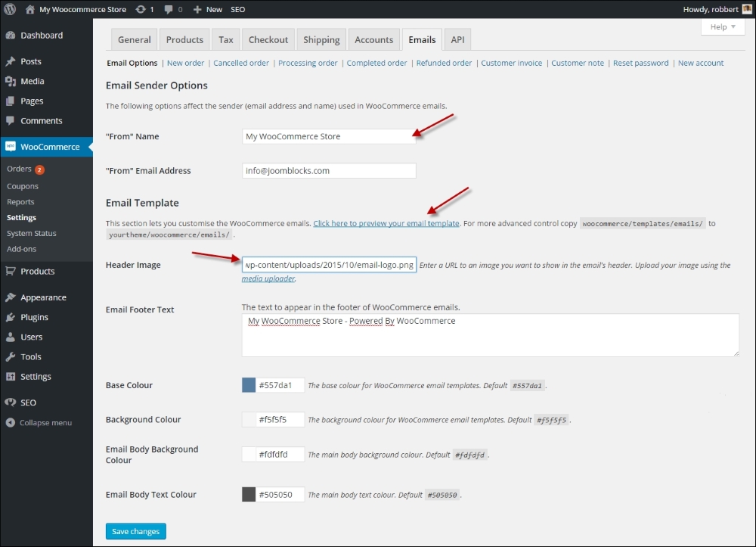Open the Checkout settings tab
Screen dimensions: 756x547
coord(268,39)
